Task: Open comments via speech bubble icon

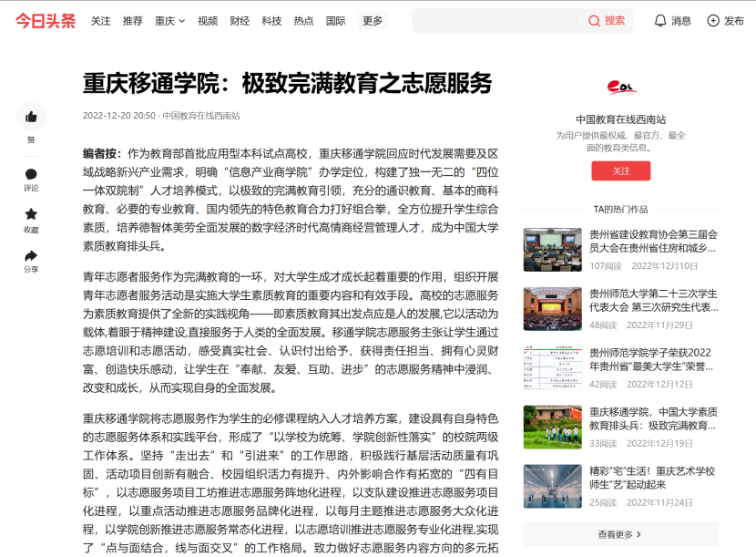Action: click(31, 174)
